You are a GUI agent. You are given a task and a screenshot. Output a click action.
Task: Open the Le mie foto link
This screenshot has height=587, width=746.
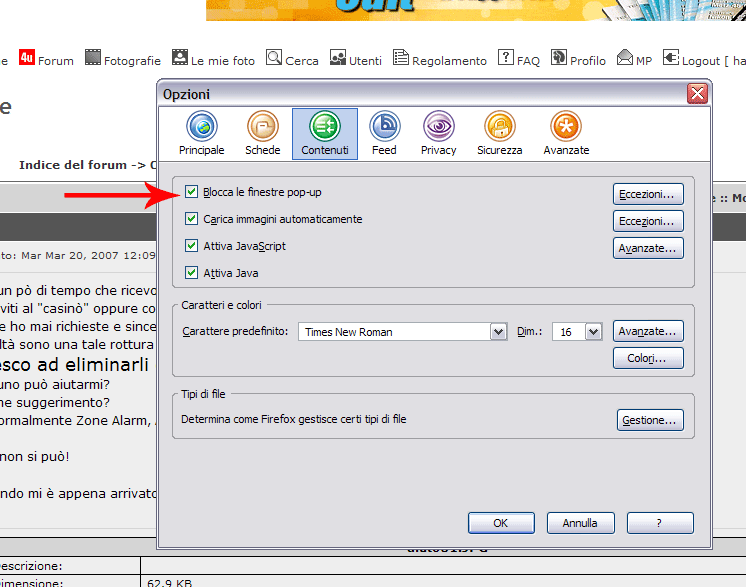coord(223,61)
